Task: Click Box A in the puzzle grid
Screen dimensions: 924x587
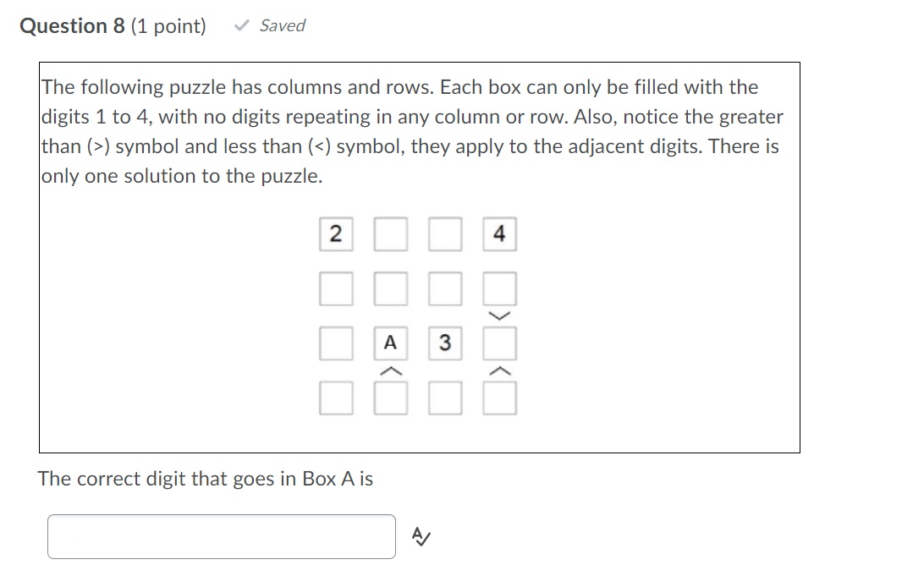Action: click(x=390, y=343)
